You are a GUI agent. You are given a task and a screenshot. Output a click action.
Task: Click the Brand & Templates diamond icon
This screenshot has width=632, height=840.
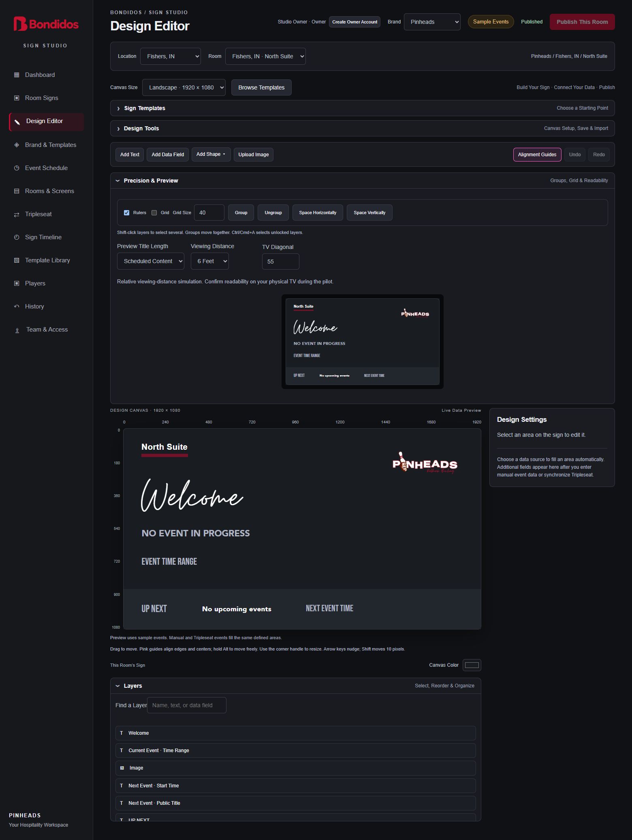[17, 145]
